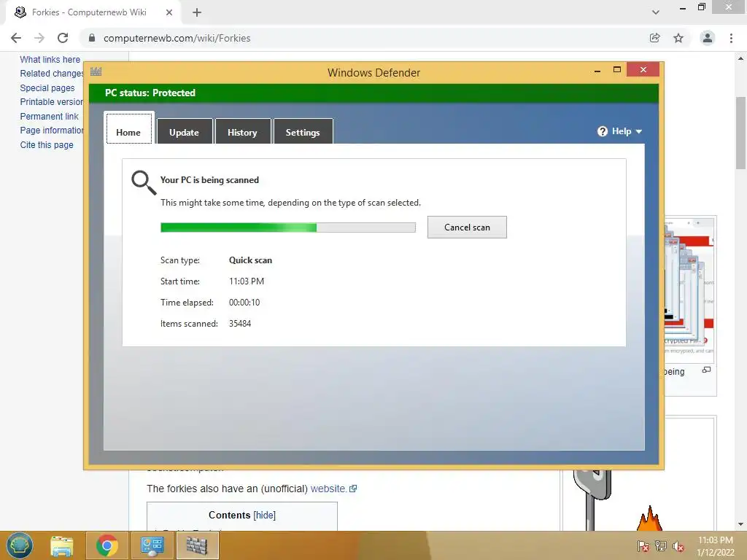This screenshot has height=560, width=747.
Task: Click the Cite this page link
Action: (x=47, y=145)
